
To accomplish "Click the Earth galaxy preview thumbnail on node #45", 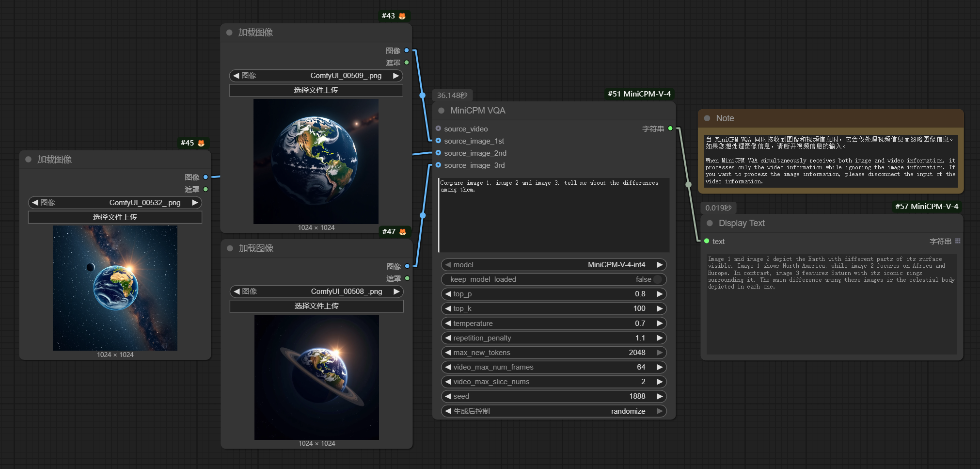I will [x=115, y=288].
